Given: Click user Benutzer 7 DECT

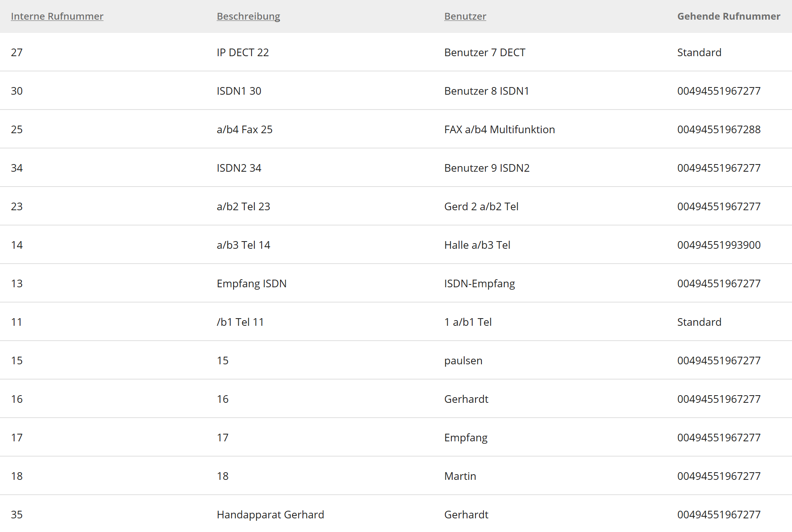Looking at the screenshot, I should 484,53.
